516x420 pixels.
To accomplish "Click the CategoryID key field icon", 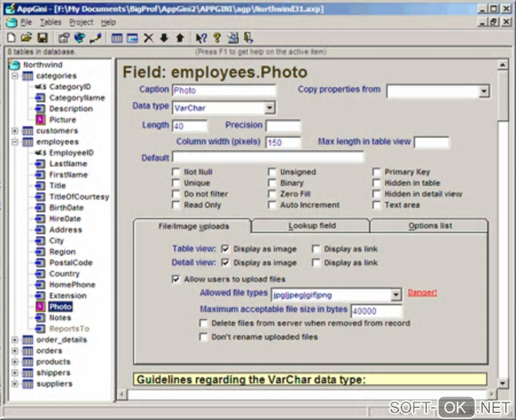I will pyautogui.click(x=41, y=87).
